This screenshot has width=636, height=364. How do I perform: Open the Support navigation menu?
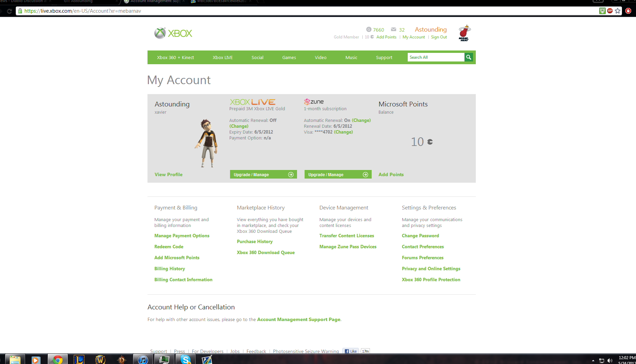[384, 57]
